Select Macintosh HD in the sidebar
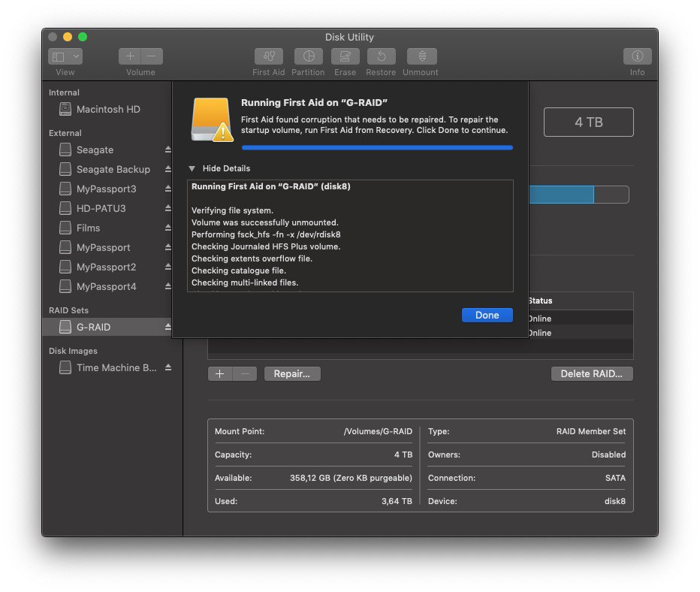Viewport: 700px width, 592px height. (x=108, y=110)
